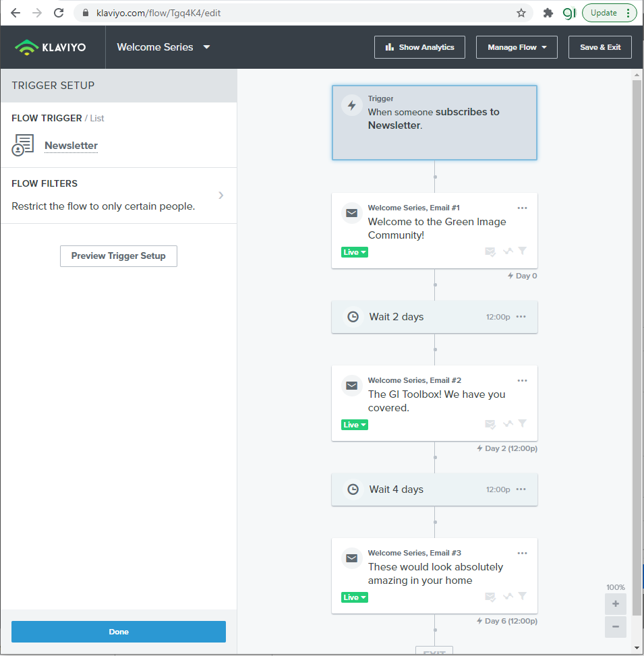This screenshot has height=656, width=644.
Task: Open Live status dropdown on Email #3
Action: (355, 597)
